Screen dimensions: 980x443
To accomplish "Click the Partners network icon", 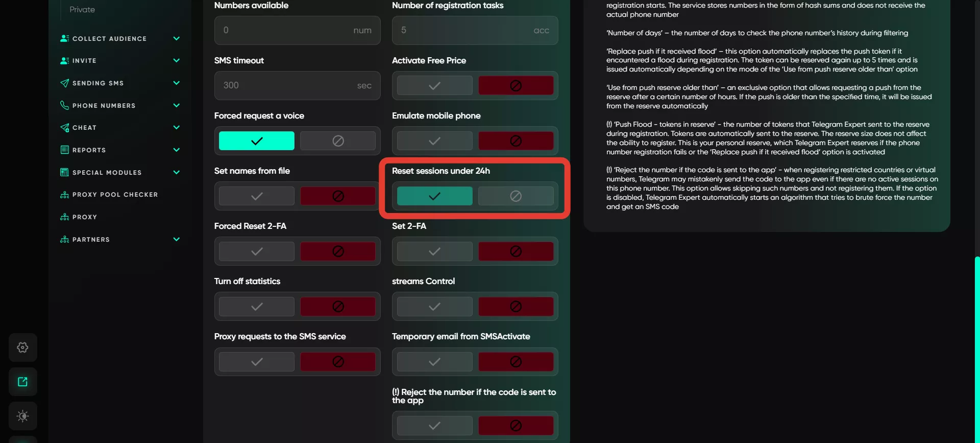I will click(64, 239).
